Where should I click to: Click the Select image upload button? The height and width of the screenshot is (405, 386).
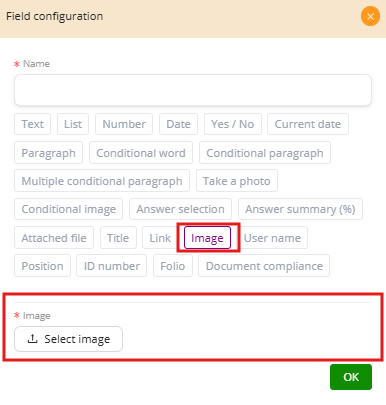pos(68,339)
